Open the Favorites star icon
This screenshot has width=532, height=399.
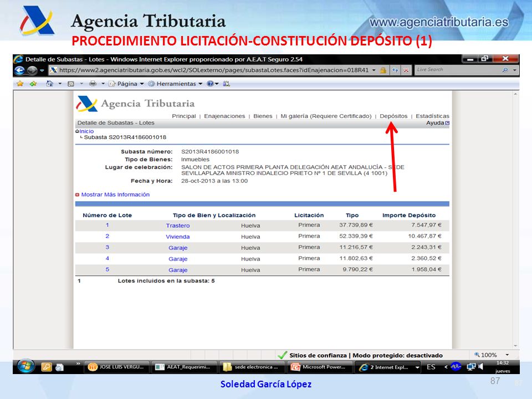[20, 84]
